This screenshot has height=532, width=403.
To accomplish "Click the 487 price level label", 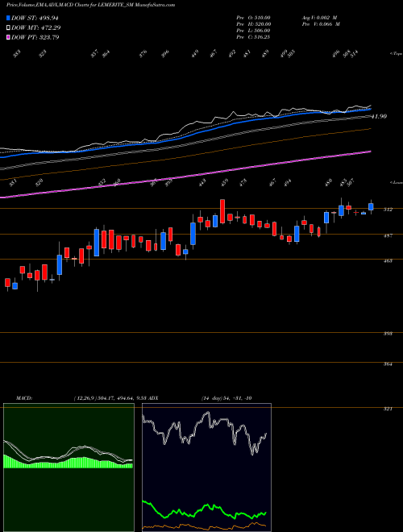I will pos(388,235).
